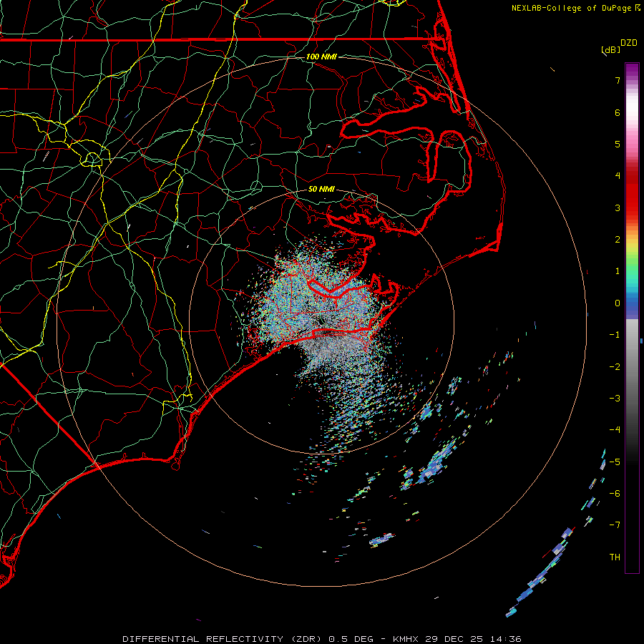
Task: Click the 50 NMI range ring label
Action: (x=321, y=189)
